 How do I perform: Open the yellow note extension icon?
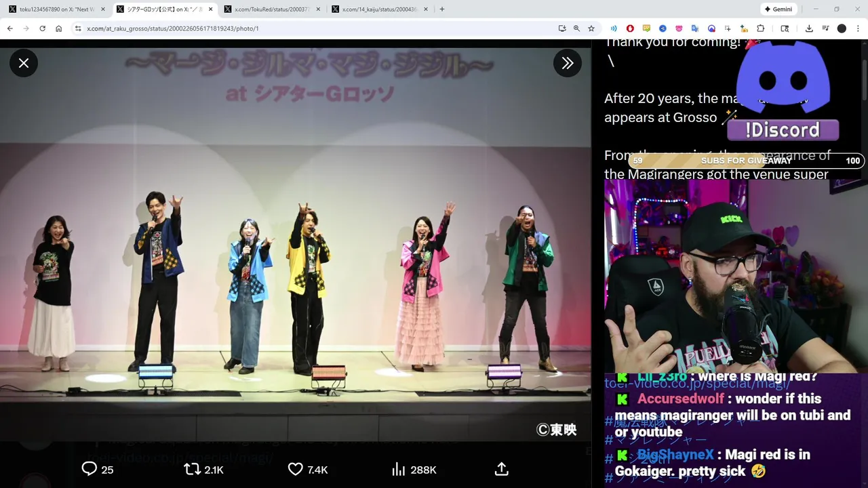coord(646,28)
